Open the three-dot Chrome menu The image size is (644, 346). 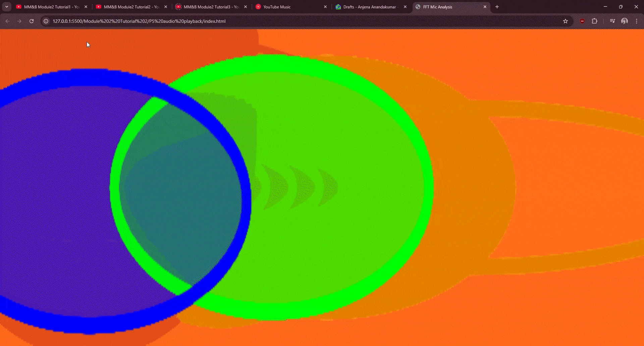coord(636,21)
